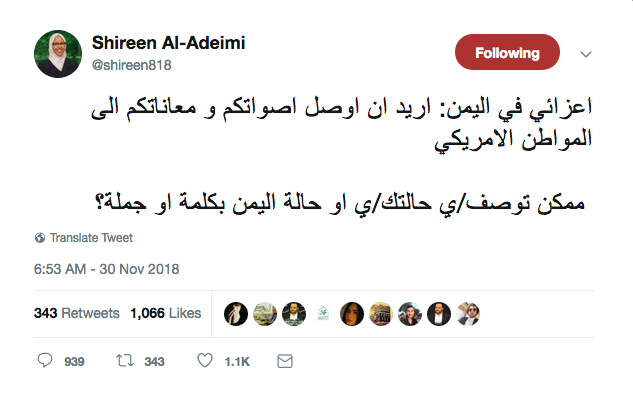Open the 1,066 Likes list
This screenshot has height=396, width=633.
point(166,313)
